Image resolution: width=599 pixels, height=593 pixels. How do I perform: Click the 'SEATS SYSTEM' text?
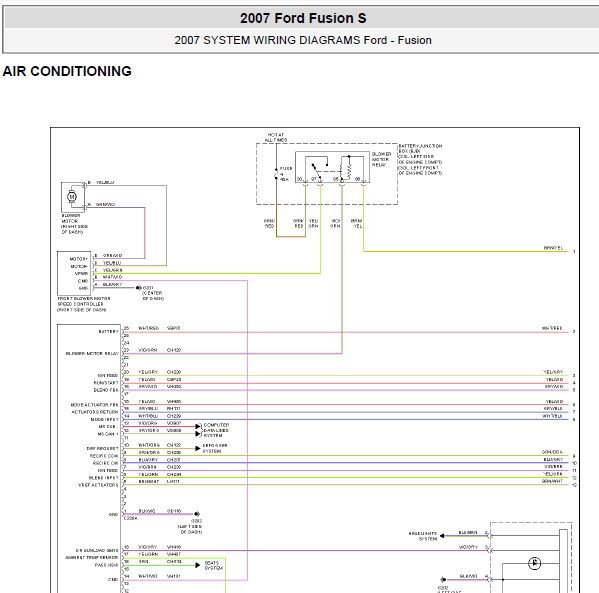[214, 565]
